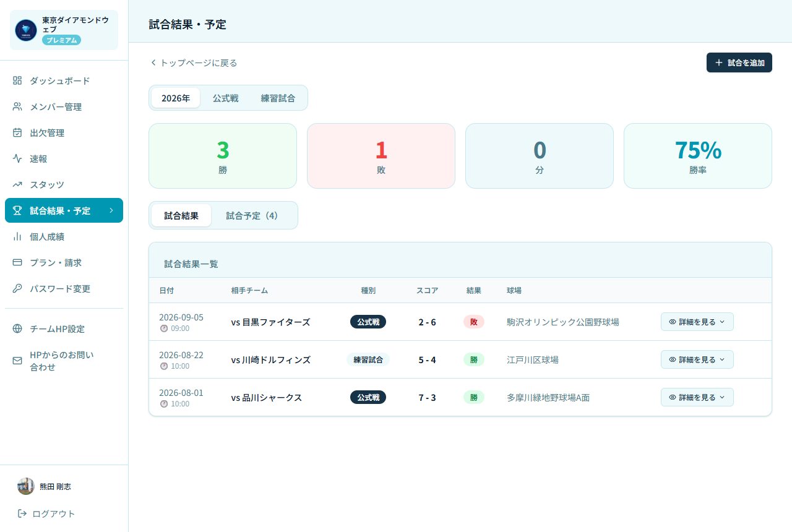Click the 勝 badge in 川崎ドルフィンズ row
The height and width of the screenshot is (532, 792).
click(x=474, y=359)
